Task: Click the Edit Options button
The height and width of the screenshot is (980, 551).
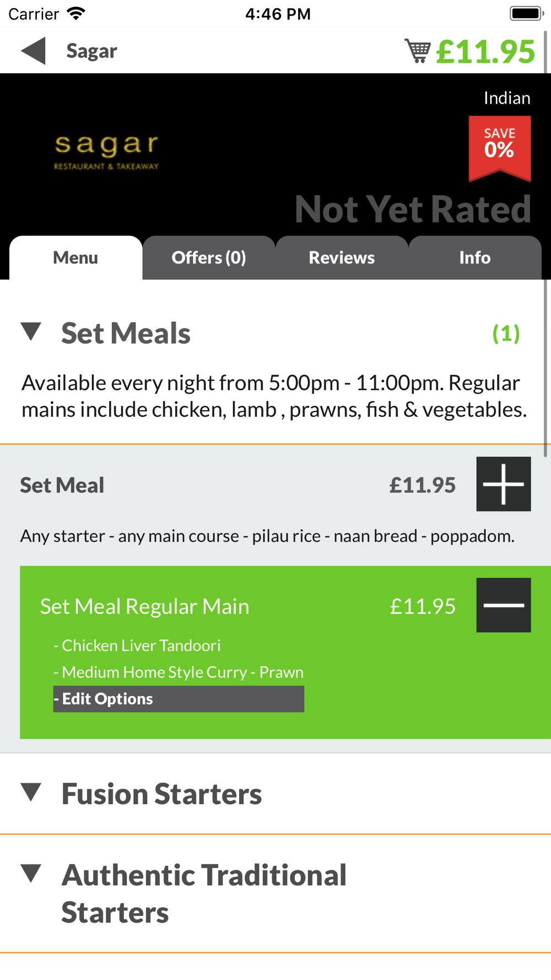Action: coord(179,699)
